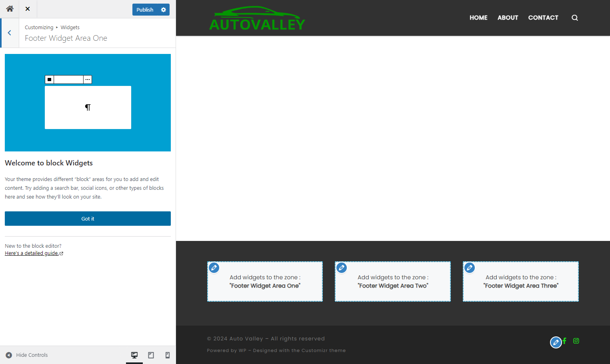This screenshot has height=364, width=610.
Task: Click the home icon in customizer header
Action: [10, 9]
